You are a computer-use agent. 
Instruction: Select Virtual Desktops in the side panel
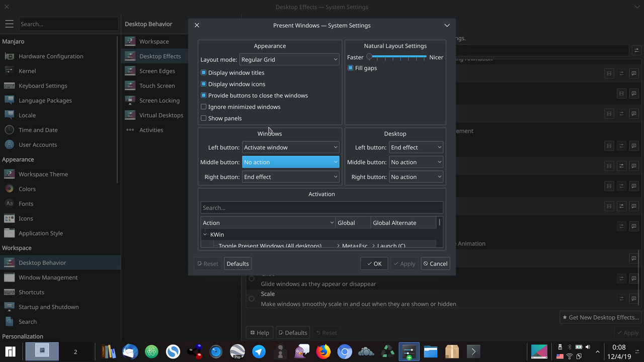pos(161,115)
